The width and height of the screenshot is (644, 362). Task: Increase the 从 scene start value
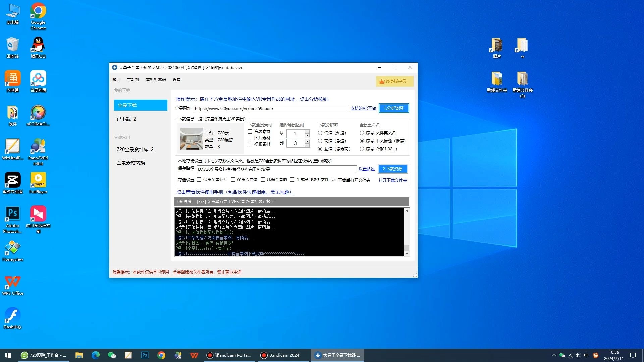click(x=307, y=132)
